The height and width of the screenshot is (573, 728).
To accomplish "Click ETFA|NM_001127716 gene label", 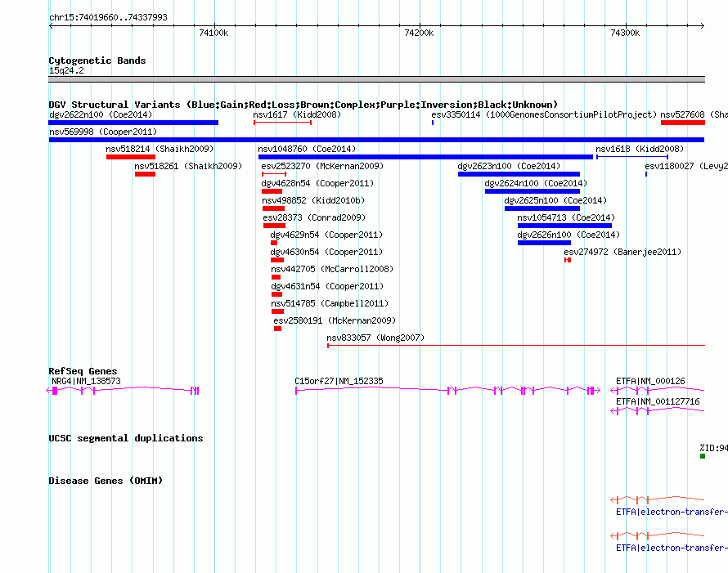I will pyautogui.click(x=658, y=401).
